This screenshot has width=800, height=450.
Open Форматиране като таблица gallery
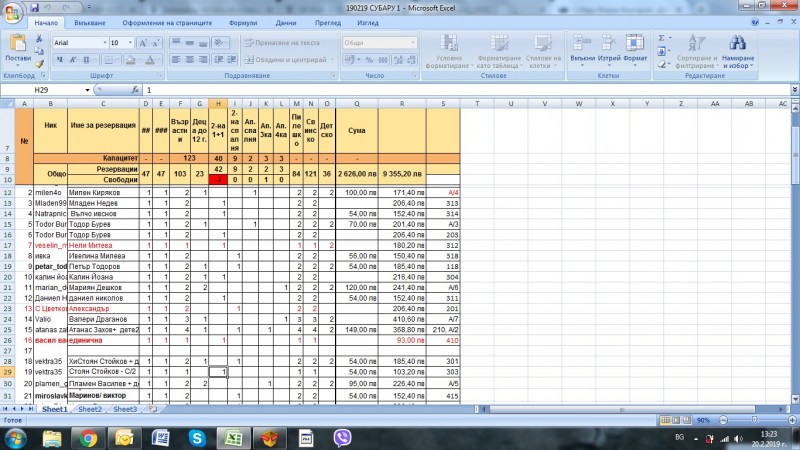click(x=499, y=51)
